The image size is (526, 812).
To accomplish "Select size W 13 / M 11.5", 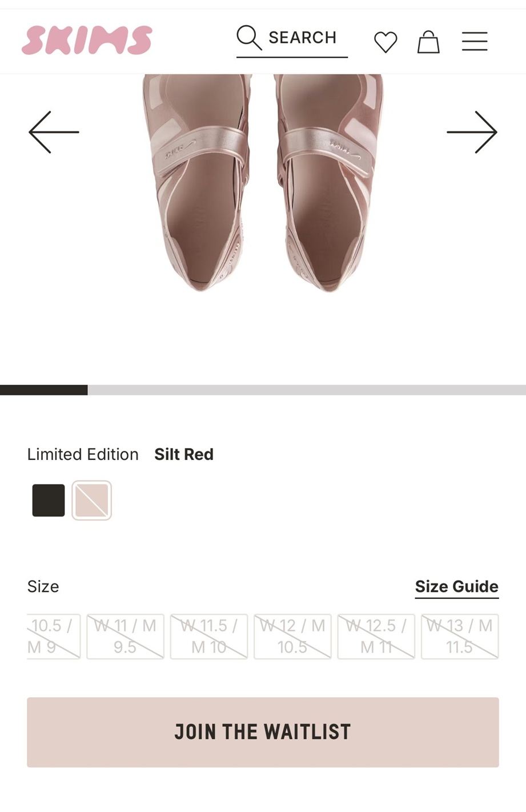I will click(x=460, y=637).
